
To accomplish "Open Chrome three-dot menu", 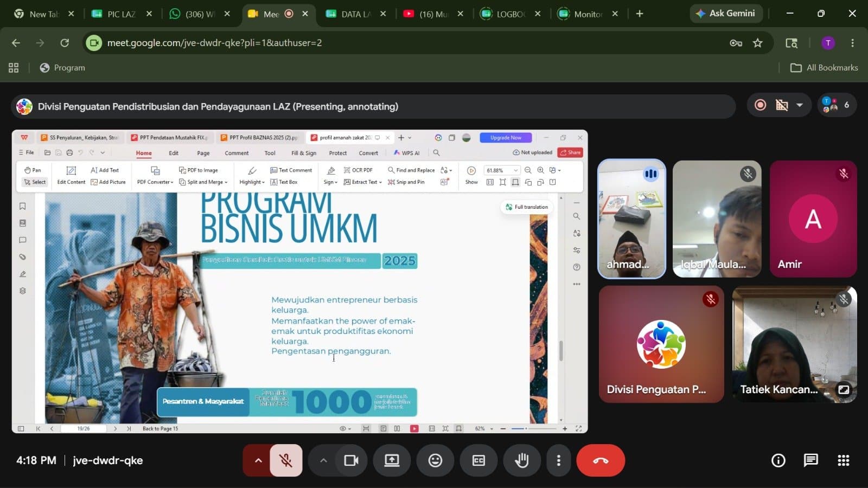I will (x=852, y=43).
